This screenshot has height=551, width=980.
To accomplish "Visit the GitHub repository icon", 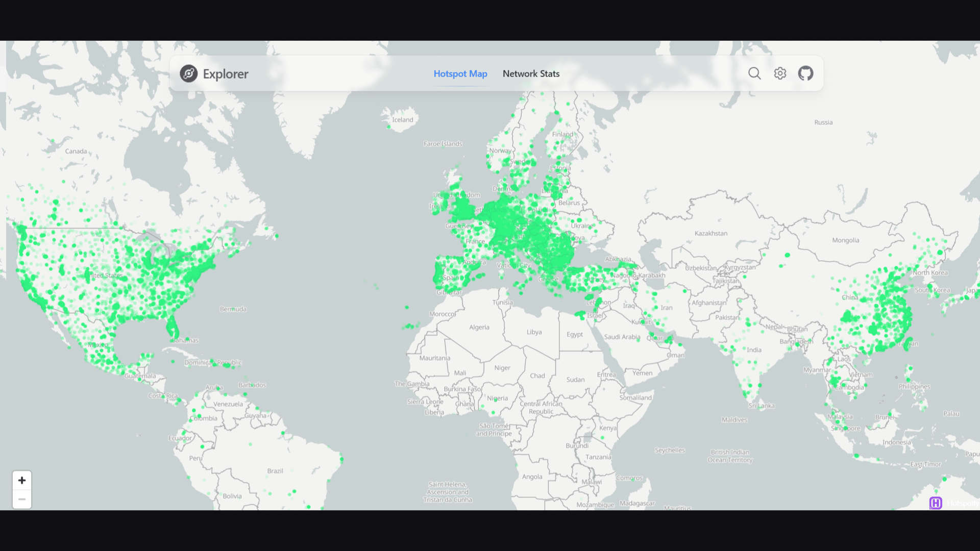I will point(805,73).
